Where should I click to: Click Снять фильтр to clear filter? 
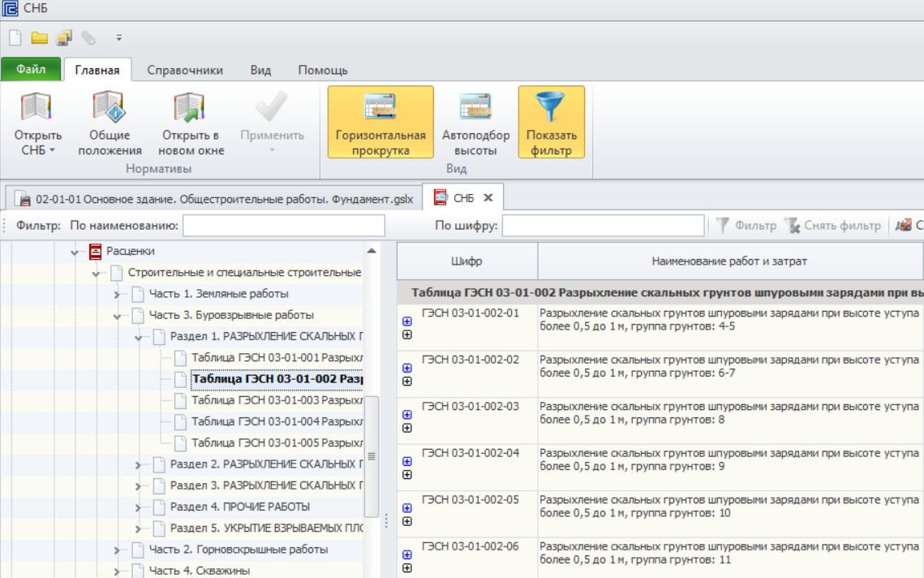click(x=833, y=226)
